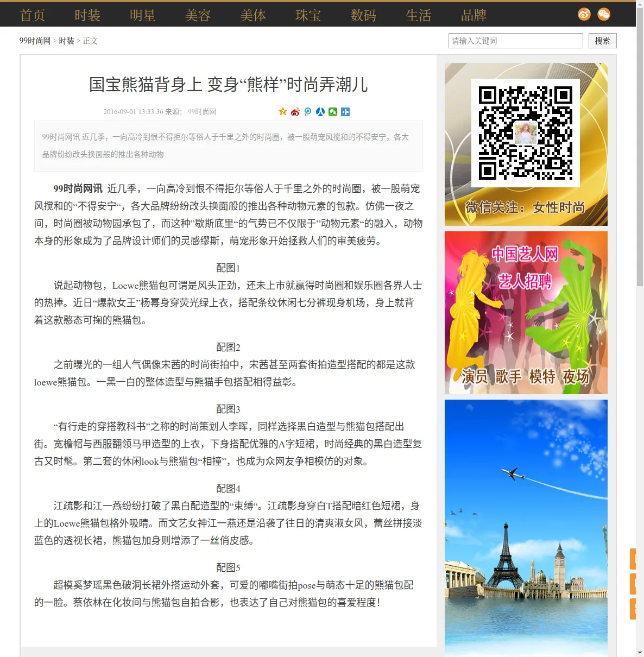Open 品牌 navigation menu item
This screenshot has width=644, height=657.
(x=474, y=15)
